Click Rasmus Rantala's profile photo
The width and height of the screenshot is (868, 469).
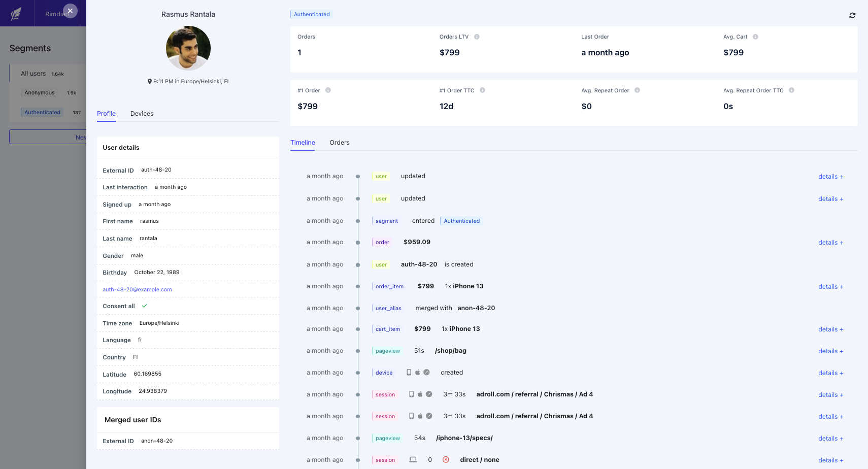(x=188, y=48)
